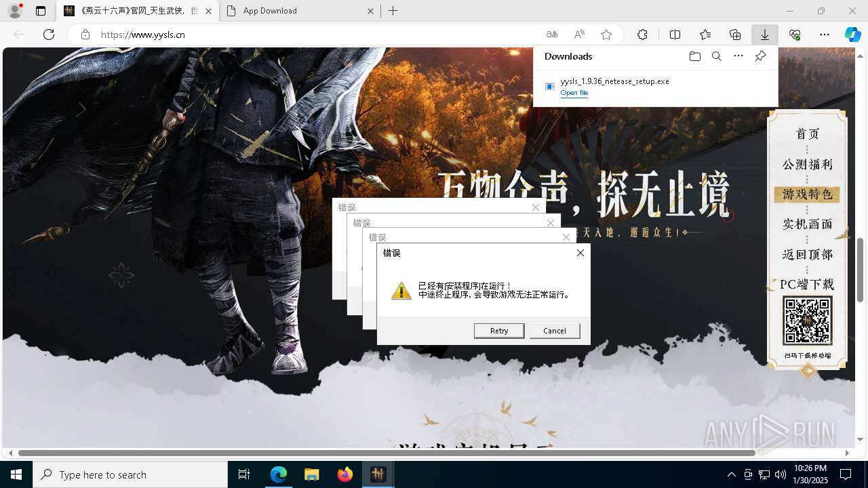Open Task View on taskbar
The width and height of the screenshot is (868, 488).
(x=244, y=474)
